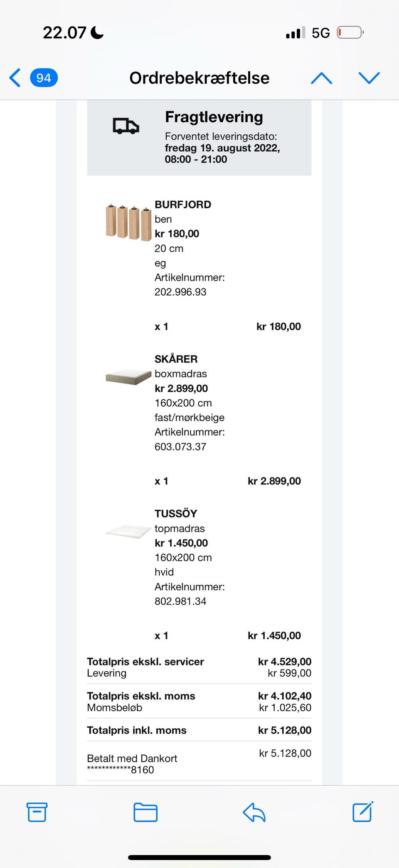Compose a new email with the pencil icon

pos(362,812)
